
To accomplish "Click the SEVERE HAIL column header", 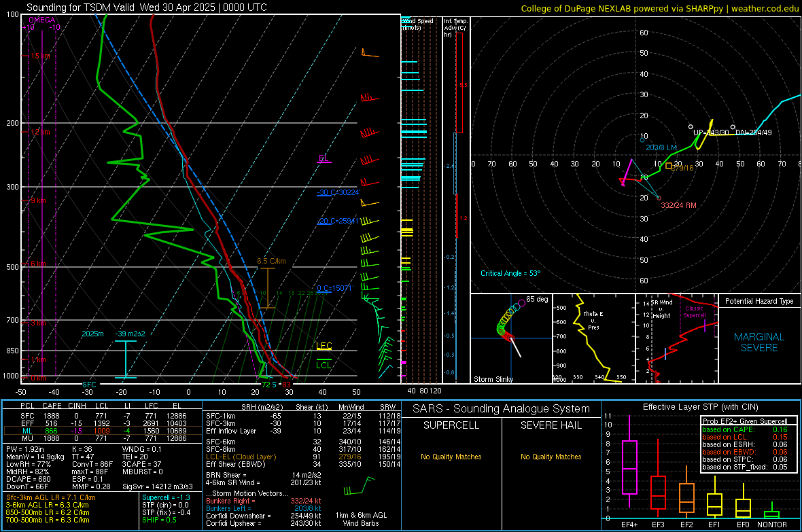I will pyautogui.click(x=551, y=425).
